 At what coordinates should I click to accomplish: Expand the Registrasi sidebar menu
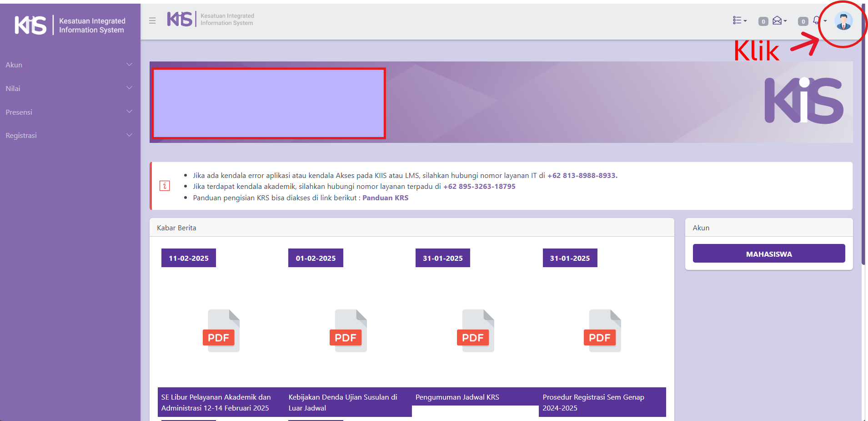(69, 136)
